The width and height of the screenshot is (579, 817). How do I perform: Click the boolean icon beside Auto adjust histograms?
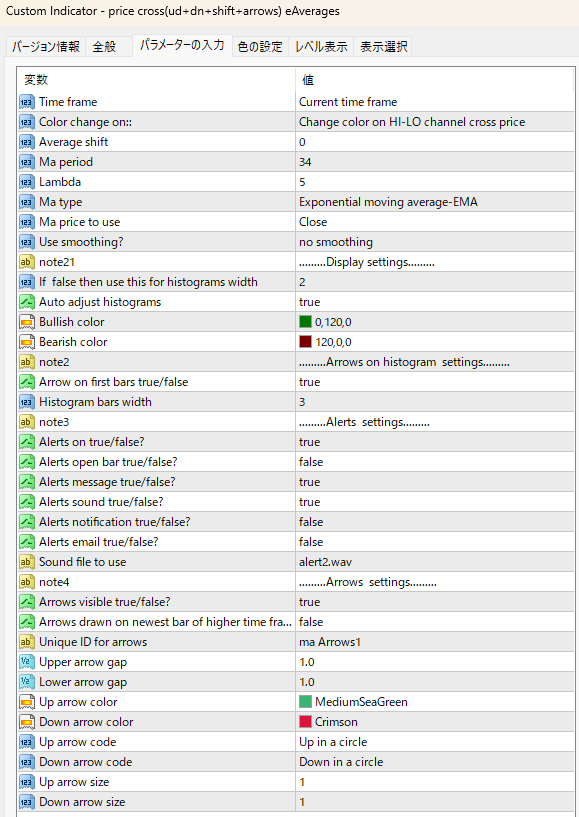27,302
